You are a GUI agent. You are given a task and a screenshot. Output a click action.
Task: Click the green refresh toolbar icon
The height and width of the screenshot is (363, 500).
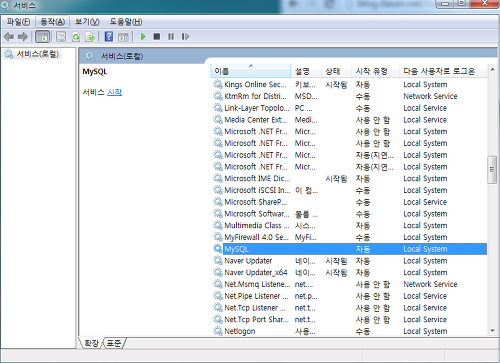tap(76, 37)
